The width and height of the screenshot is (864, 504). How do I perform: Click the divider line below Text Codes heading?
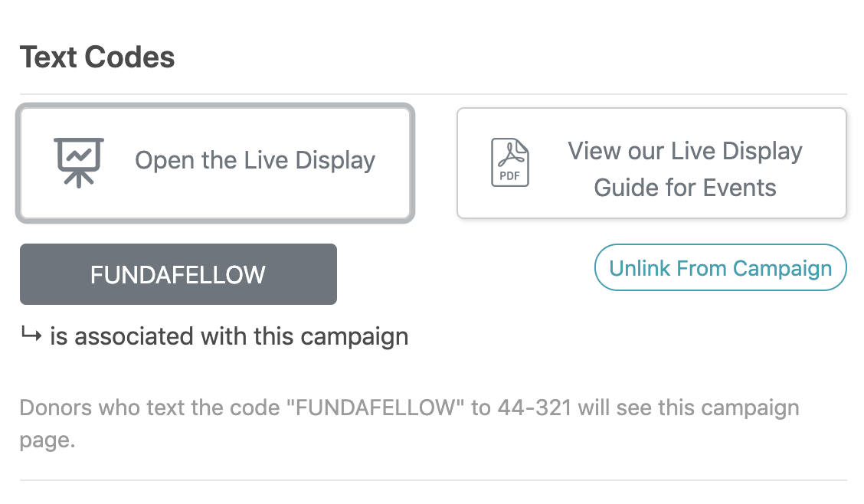433,94
